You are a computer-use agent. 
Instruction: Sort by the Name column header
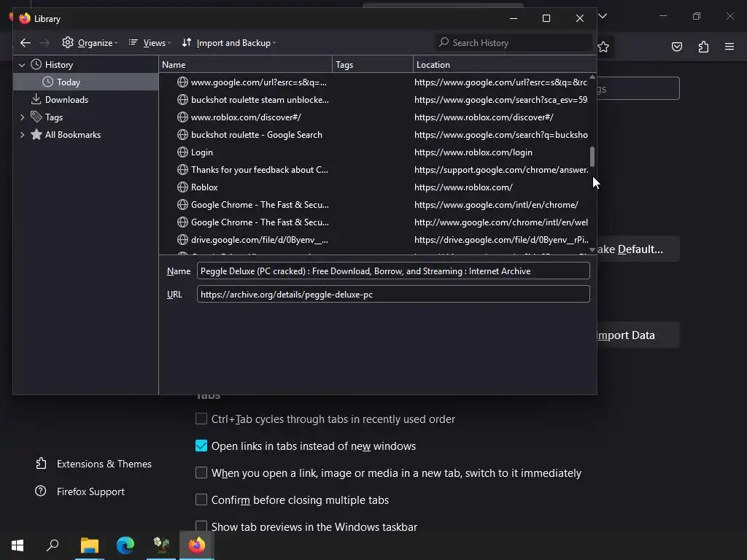[245, 64]
